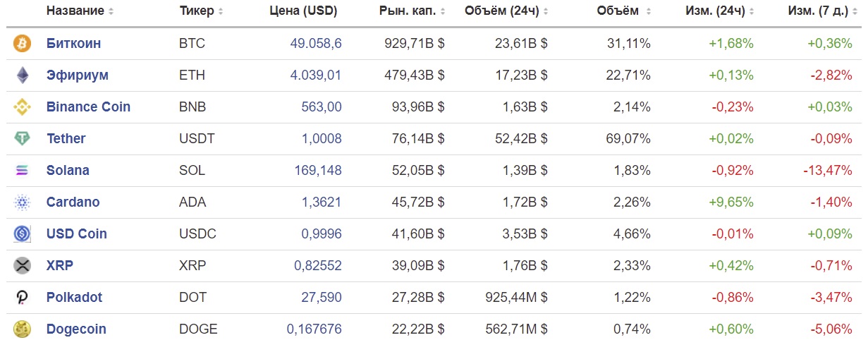Image resolution: width=868 pixels, height=352 pixels.
Task: Click Dogecoin price 0,167676
Action: (x=314, y=329)
